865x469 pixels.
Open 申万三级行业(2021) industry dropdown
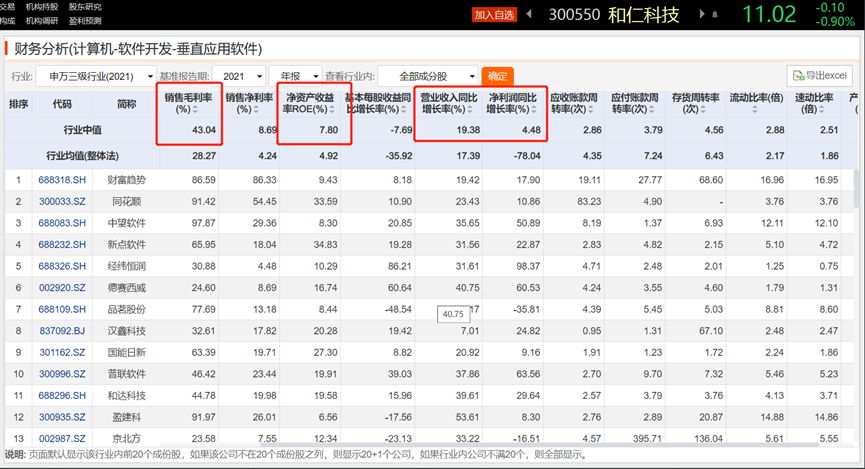(x=95, y=76)
